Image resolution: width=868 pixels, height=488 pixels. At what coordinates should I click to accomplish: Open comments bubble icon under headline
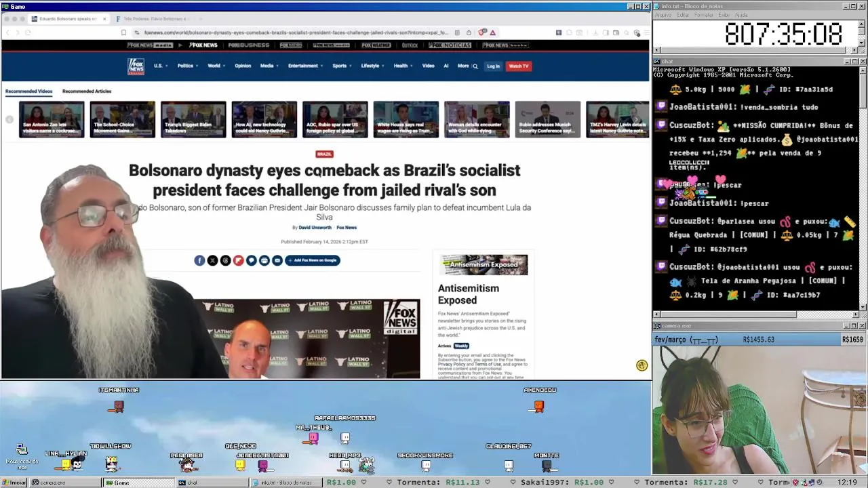[x=252, y=260]
